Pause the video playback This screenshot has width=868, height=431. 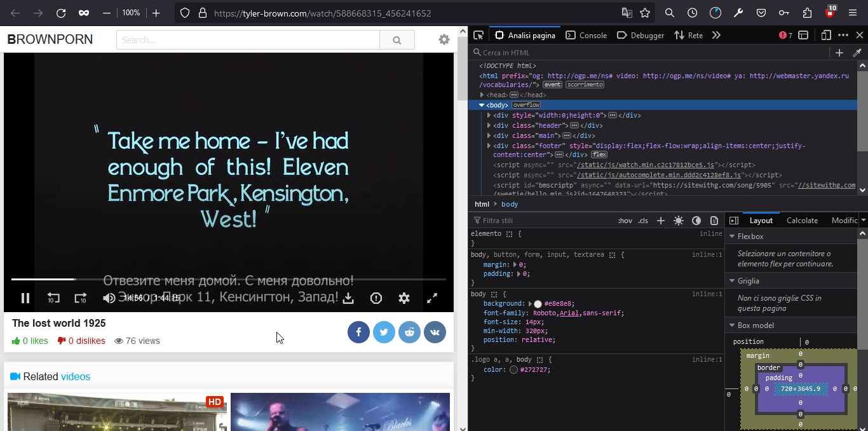[25, 298]
